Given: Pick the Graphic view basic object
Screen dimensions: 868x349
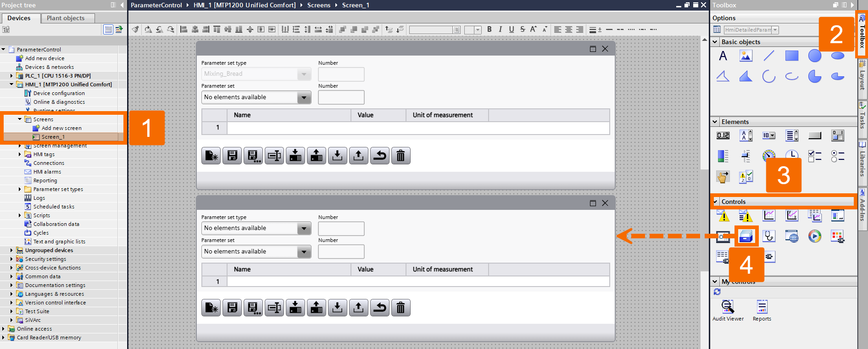Looking at the screenshot, I should tap(746, 56).
